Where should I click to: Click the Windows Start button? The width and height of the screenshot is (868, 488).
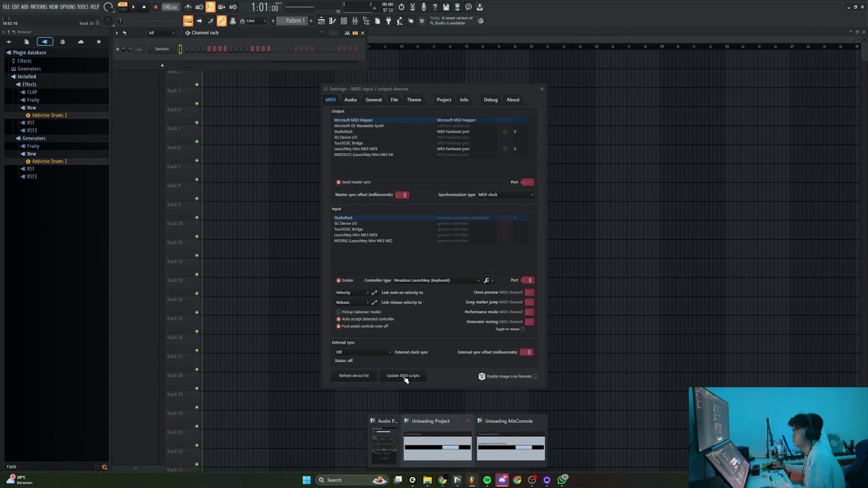(x=307, y=480)
